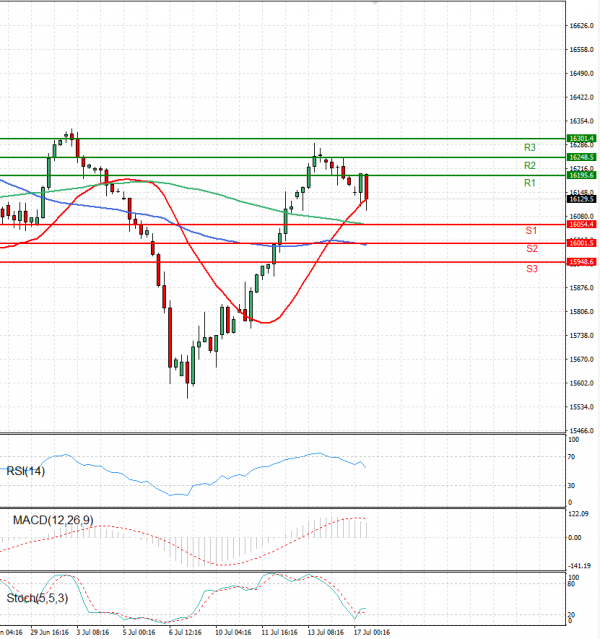Viewport: 600px width, 639px height.
Task: Click the 15876.0 price axis value
Action: point(581,288)
